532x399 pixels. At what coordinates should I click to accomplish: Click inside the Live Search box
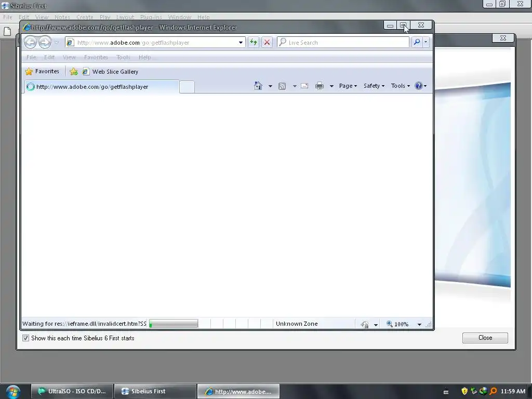(x=343, y=43)
